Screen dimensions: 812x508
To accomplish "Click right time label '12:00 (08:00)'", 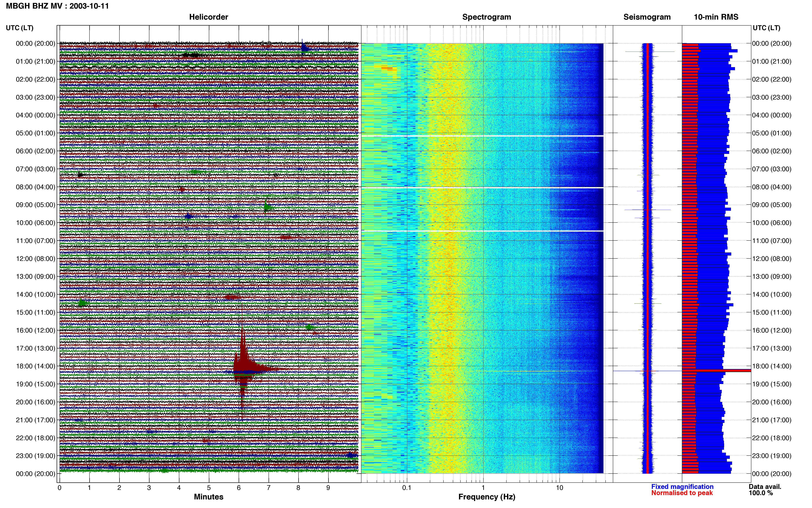I will 772,259.
